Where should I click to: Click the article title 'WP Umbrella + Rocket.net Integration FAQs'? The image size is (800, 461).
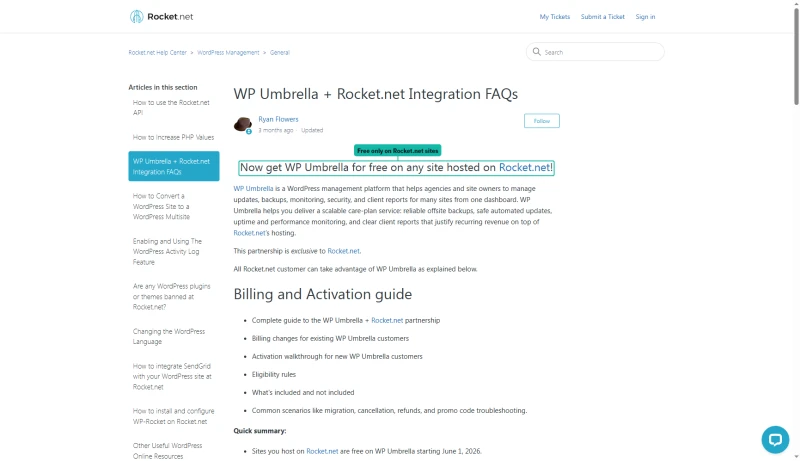click(376, 94)
